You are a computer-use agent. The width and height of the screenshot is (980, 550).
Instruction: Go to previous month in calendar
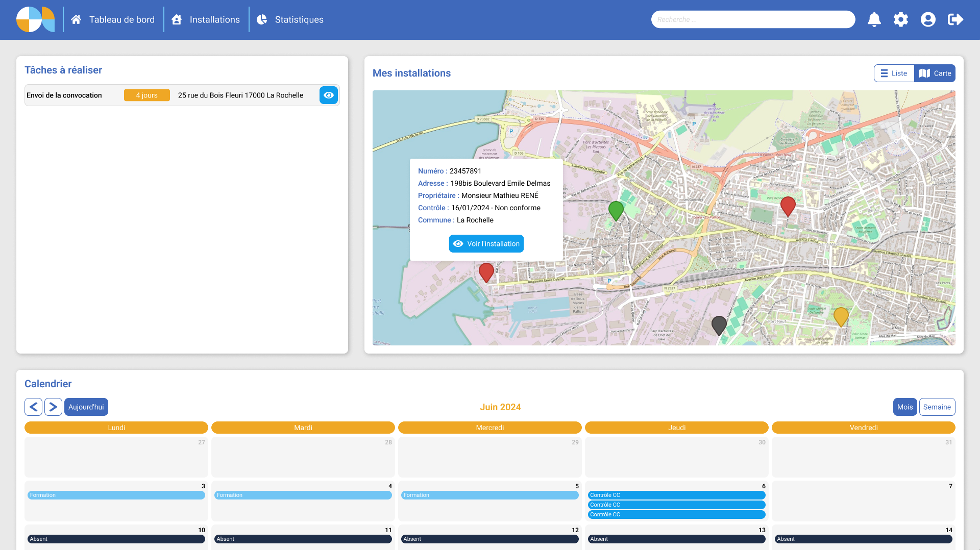33,407
